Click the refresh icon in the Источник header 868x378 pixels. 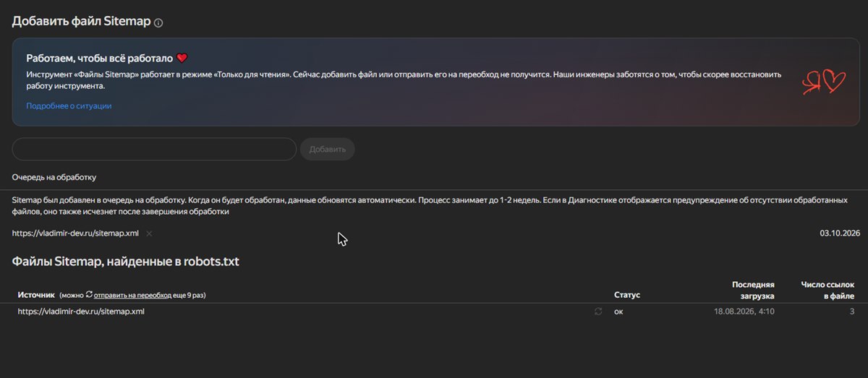89,295
